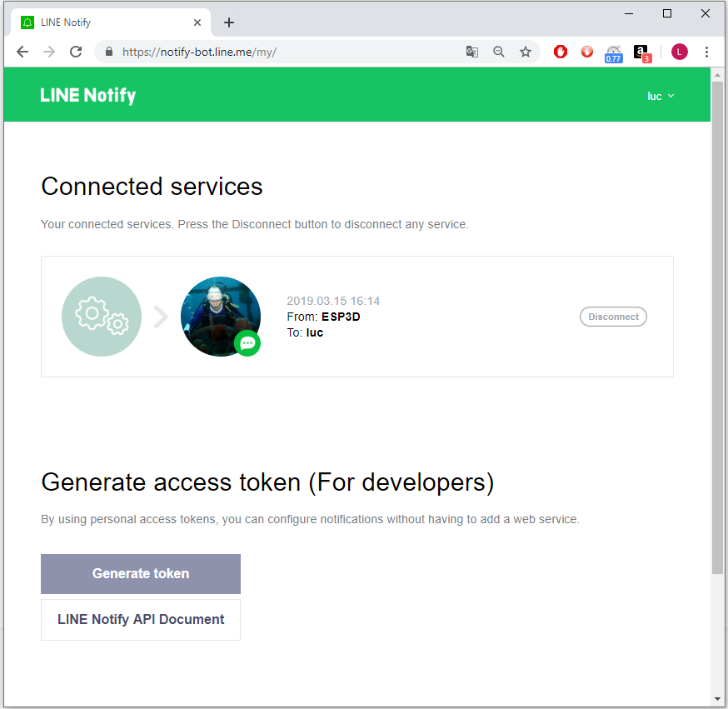Open the Amazon extension icon
Screen dimensions: 728x709
click(x=641, y=52)
